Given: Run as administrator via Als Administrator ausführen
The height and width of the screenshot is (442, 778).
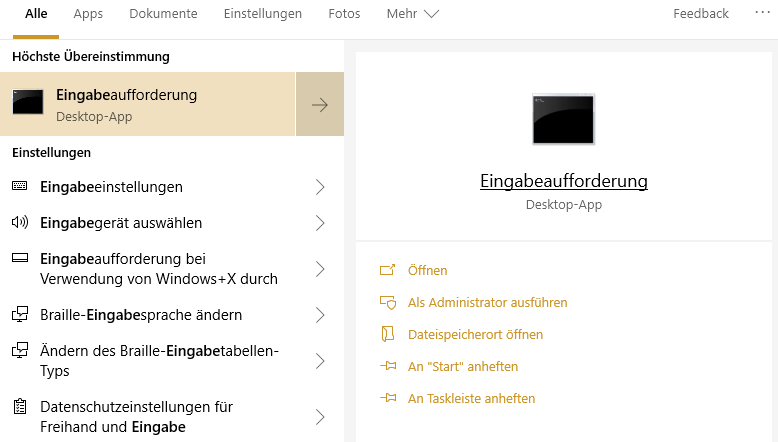Looking at the screenshot, I should [487, 302].
